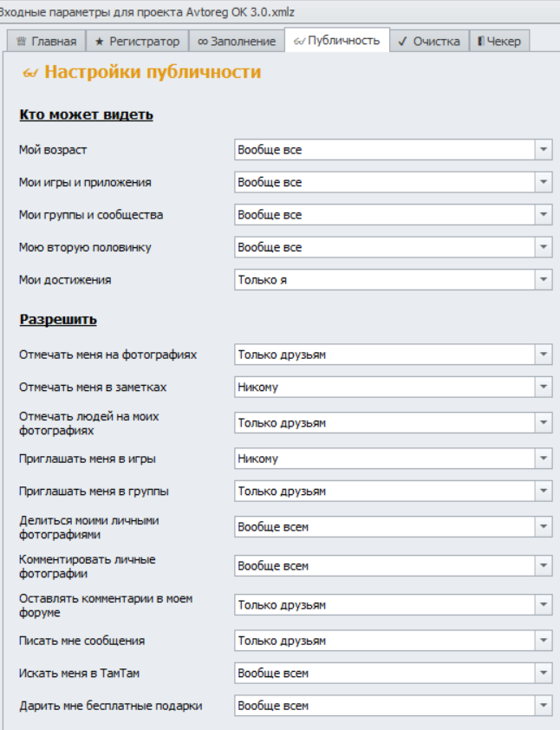The image size is (560, 730).
Task: Open the Приглашать меня в игры dropdown
Action: click(x=544, y=459)
